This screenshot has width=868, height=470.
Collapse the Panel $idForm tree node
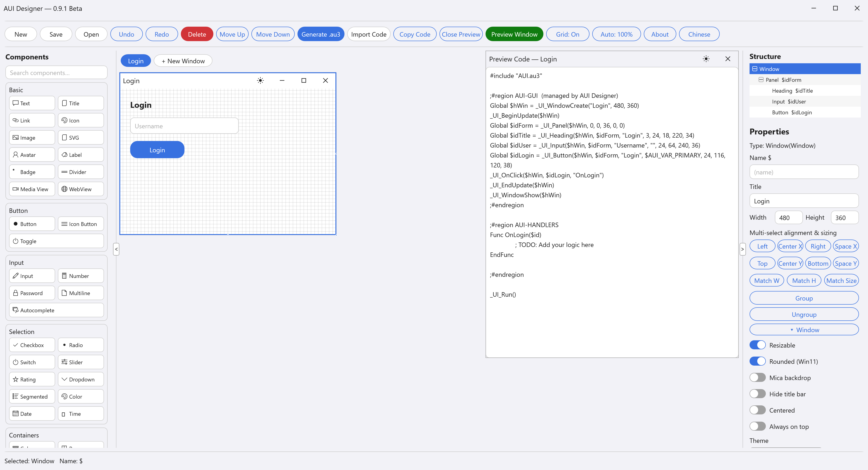[x=761, y=80]
